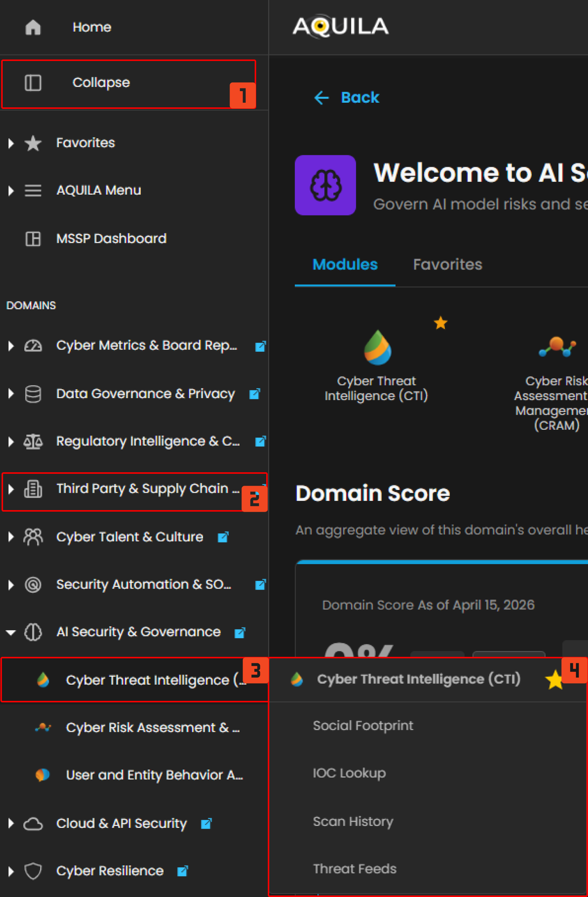The height and width of the screenshot is (897, 588).
Task: Open AI Security & Governance external link icon
Action: (x=240, y=632)
